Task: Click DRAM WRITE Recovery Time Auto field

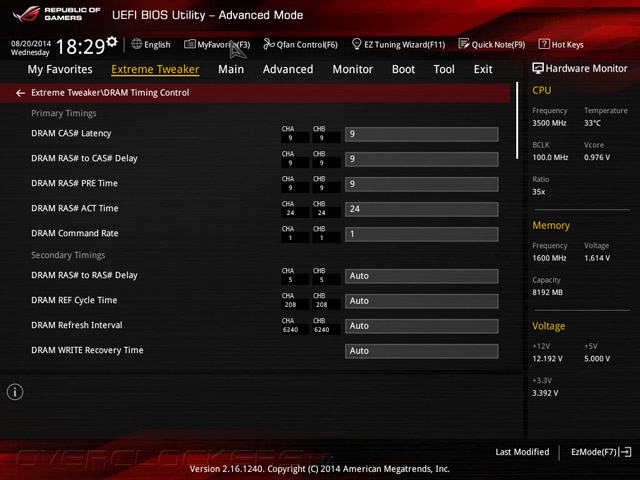Action: (x=422, y=351)
